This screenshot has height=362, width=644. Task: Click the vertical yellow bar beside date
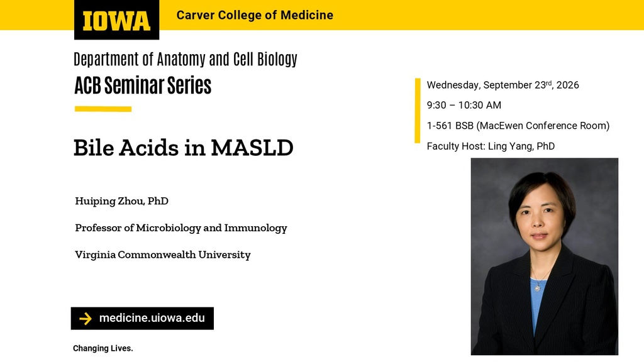[418, 111]
